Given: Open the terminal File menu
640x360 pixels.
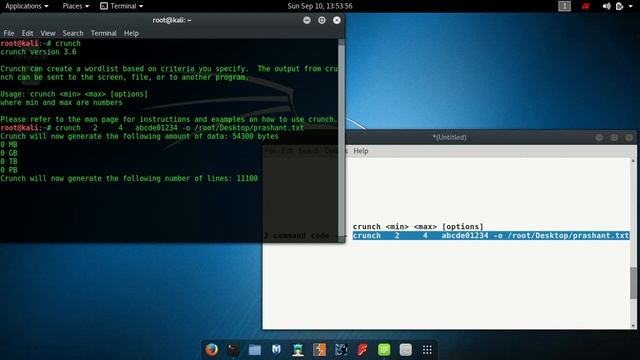Looking at the screenshot, I should pos(9,33).
